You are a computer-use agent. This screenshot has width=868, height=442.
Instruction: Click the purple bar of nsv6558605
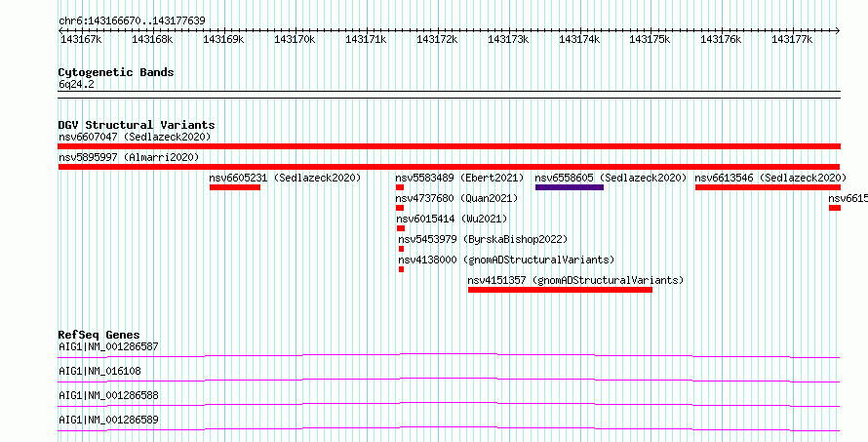click(x=569, y=187)
